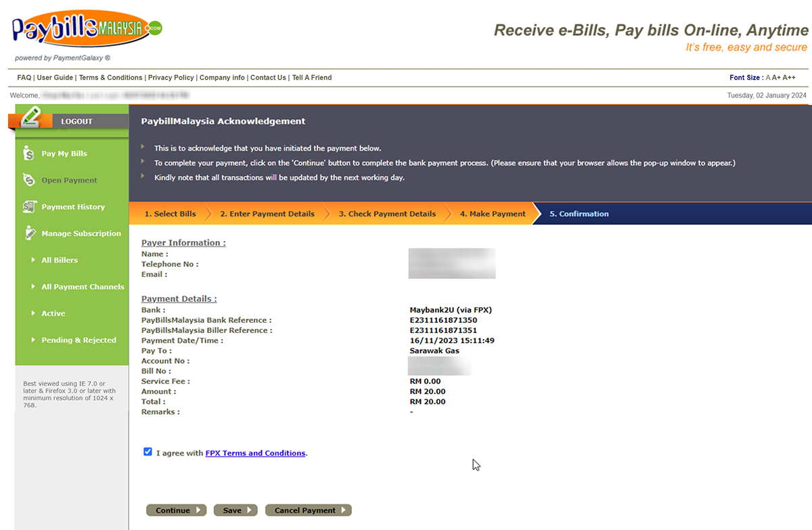Open the FPX Terms and Conditions link

click(255, 453)
